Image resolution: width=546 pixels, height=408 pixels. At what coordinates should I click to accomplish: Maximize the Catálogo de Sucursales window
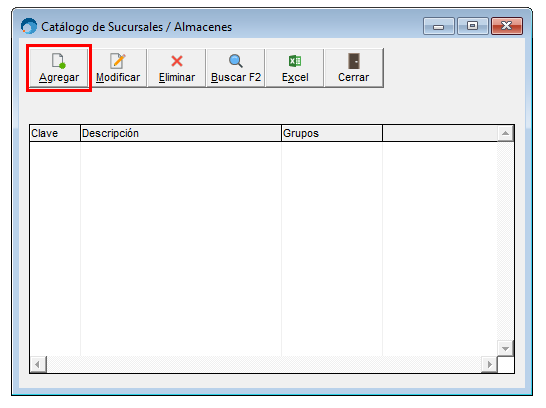click(x=473, y=26)
